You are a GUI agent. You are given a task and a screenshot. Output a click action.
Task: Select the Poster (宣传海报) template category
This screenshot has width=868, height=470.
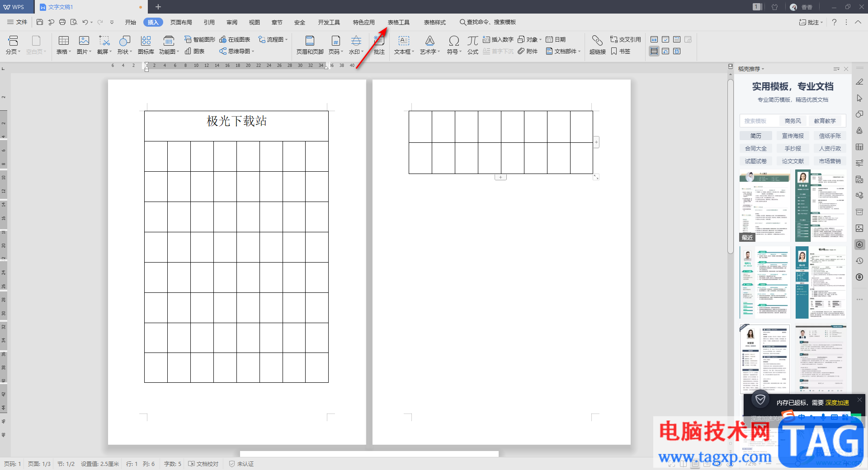pyautogui.click(x=793, y=136)
